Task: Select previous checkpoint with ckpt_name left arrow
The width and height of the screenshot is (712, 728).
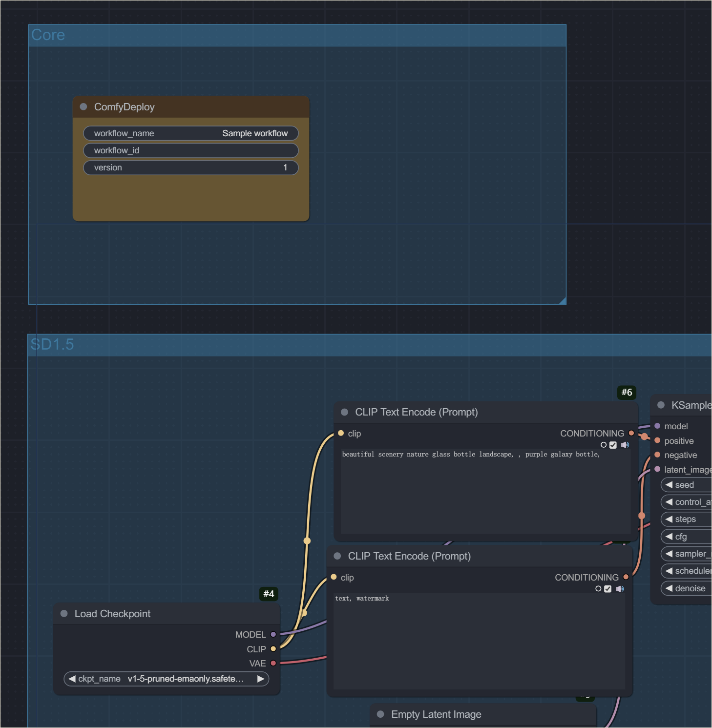Action: [72, 679]
